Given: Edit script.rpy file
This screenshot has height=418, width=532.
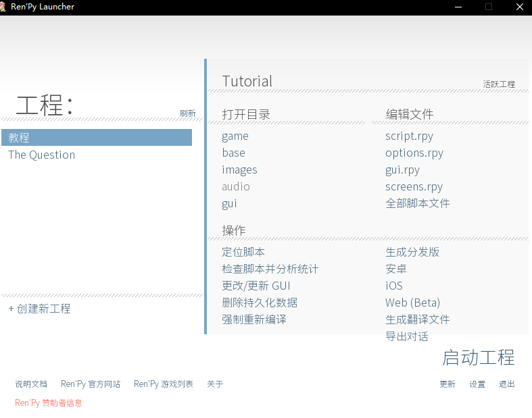Looking at the screenshot, I should click(409, 136).
